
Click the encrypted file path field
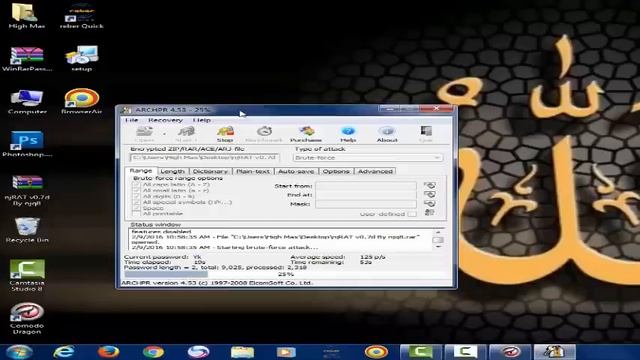tap(205, 158)
